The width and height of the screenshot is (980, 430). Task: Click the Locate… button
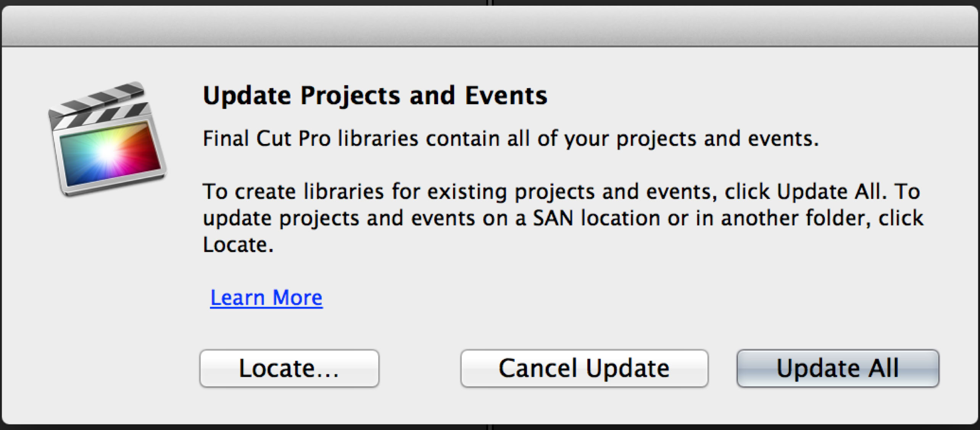click(289, 369)
